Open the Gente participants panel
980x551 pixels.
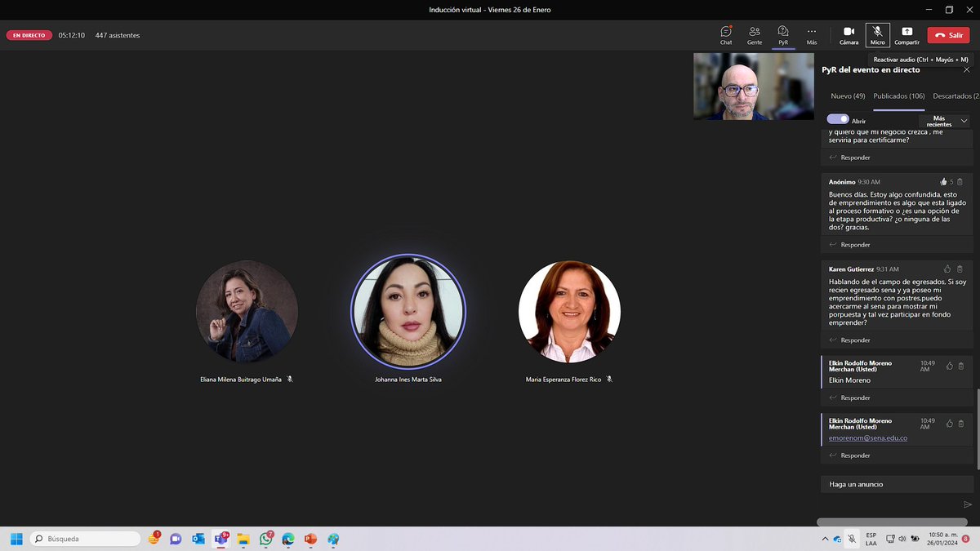pos(755,35)
